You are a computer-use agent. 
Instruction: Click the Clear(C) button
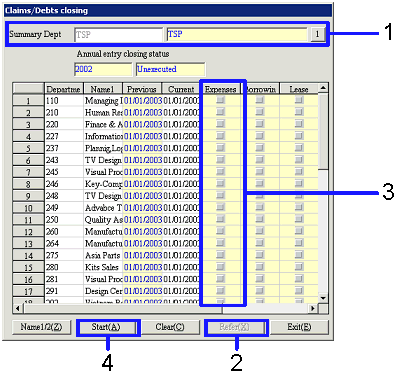point(170,327)
